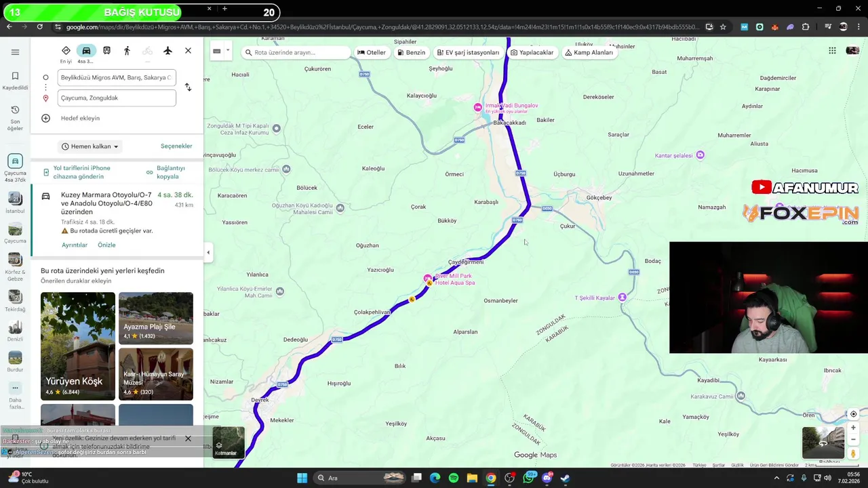
Task: Open the Google apps grid
Action: coord(832,51)
